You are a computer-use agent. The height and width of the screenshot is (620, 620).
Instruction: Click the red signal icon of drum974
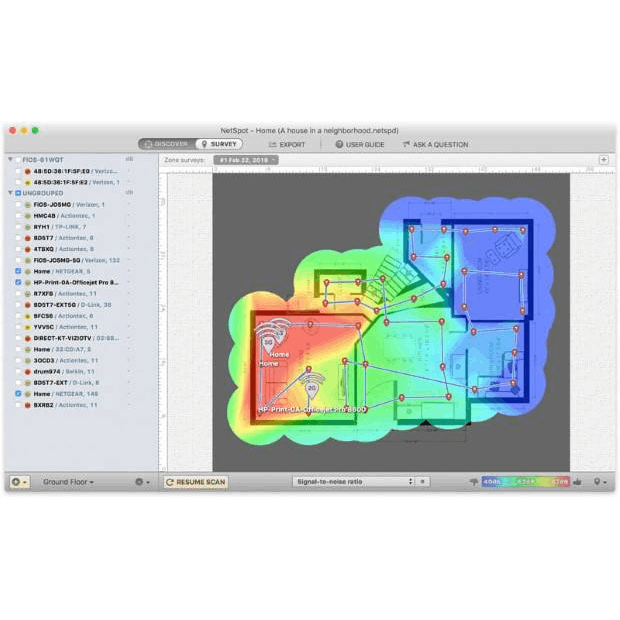28,372
